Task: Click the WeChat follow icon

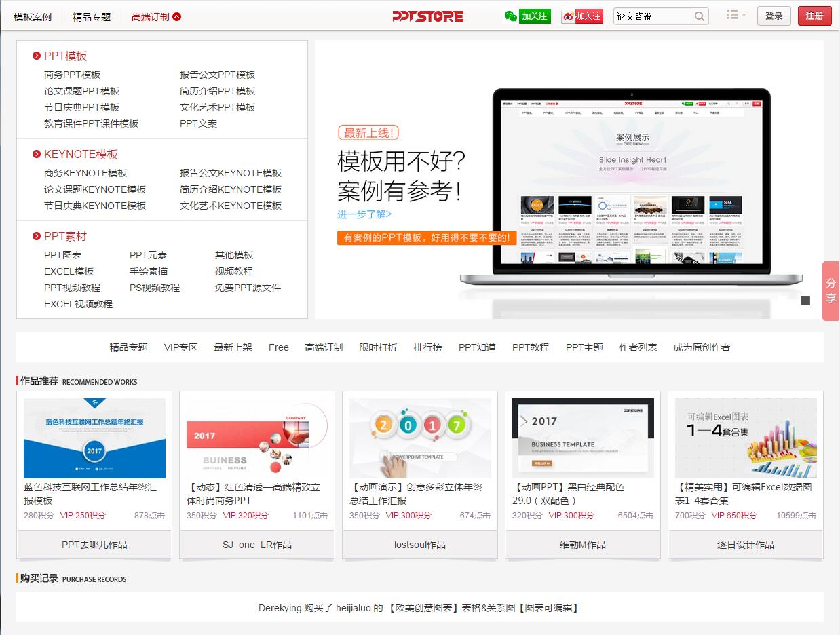Action: pyautogui.click(x=527, y=16)
